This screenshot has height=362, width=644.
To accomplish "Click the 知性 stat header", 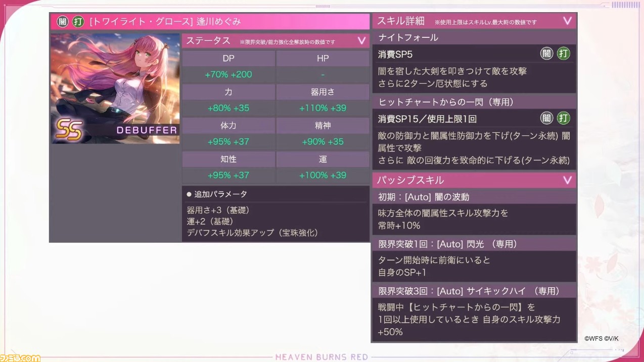I will coord(228,159).
